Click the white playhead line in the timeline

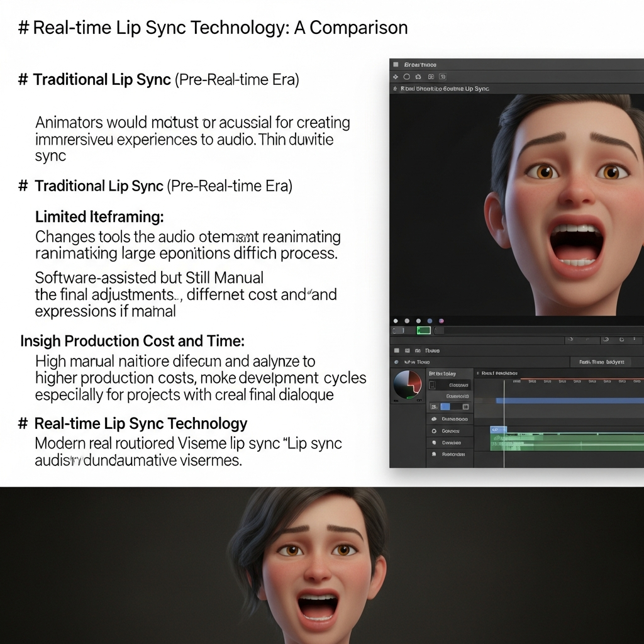(x=504, y=423)
